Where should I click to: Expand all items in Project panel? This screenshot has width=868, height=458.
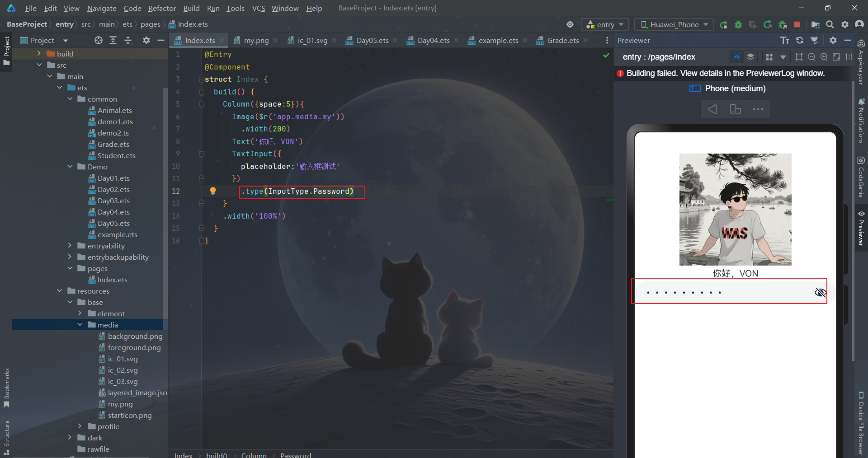(x=113, y=40)
